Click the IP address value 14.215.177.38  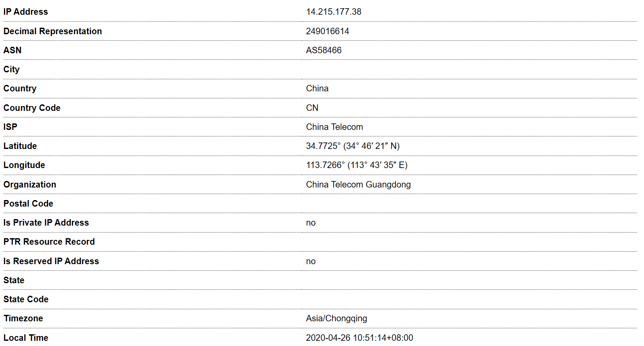click(x=333, y=12)
